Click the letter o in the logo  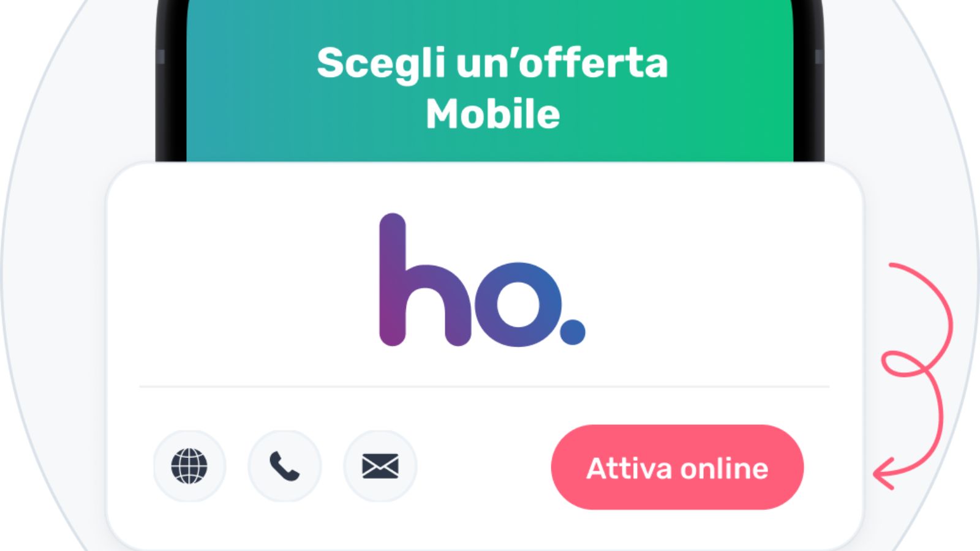(x=519, y=304)
